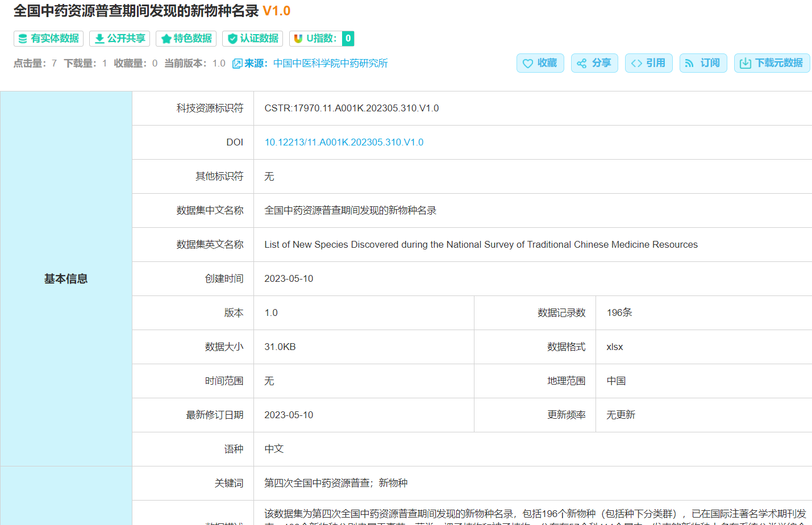Click the U指数 badge icon
Viewport: 812px width, 525px height.
298,39
